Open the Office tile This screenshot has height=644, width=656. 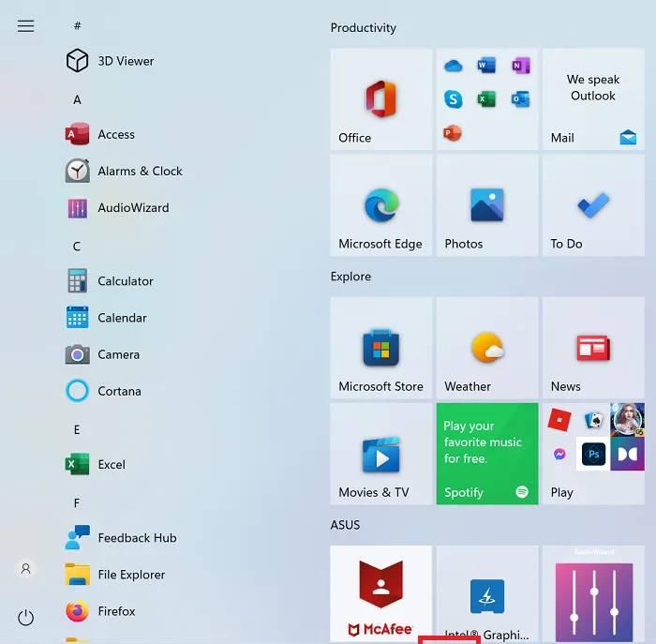point(381,99)
